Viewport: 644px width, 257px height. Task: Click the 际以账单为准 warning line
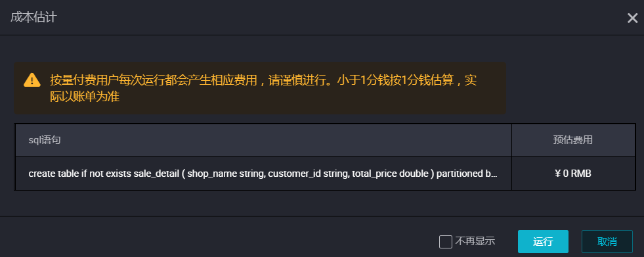(x=85, y=97)
